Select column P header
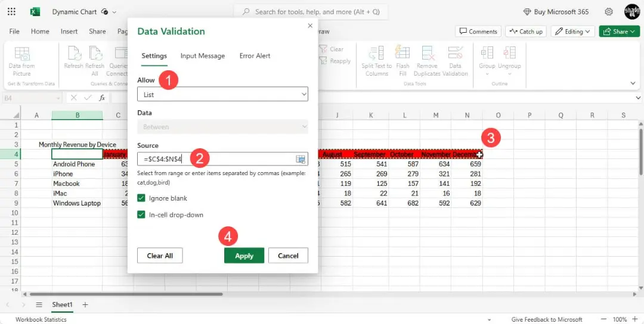644x324 pixels. [x=530, y=115]
